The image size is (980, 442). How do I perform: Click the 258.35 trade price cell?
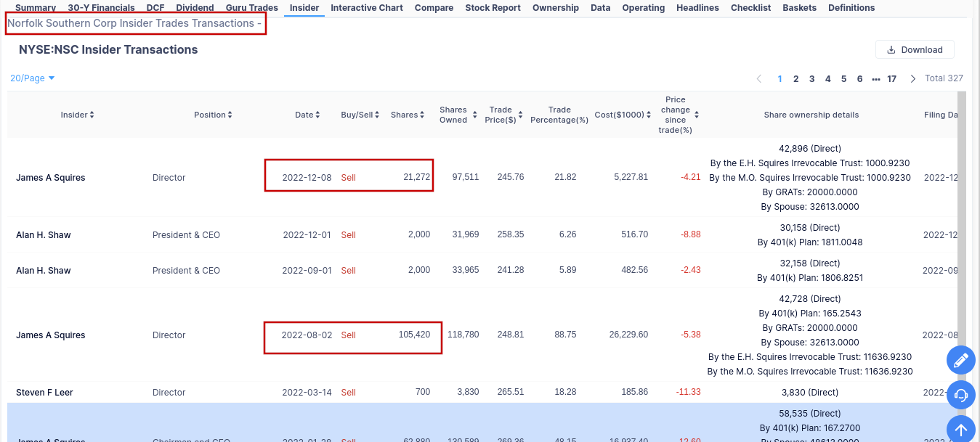pos(510,234)
